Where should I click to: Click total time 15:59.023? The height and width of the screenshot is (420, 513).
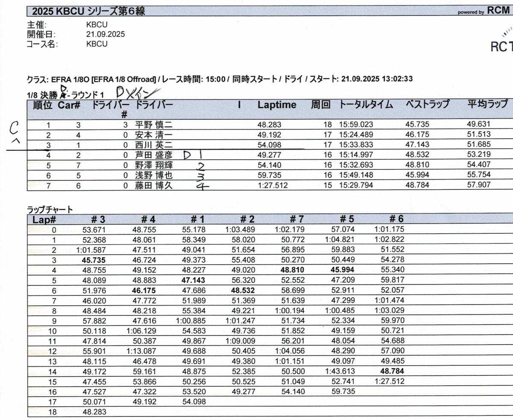tap(356, 125)
